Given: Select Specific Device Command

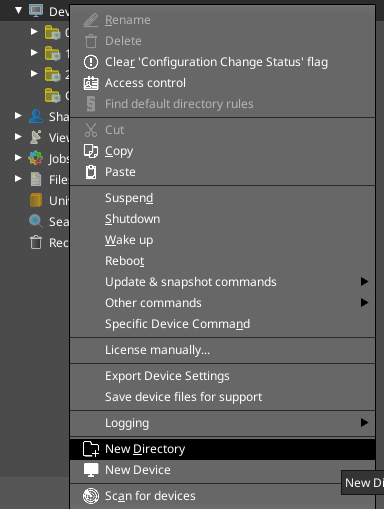Looking at the screenshot, I should tap(222, 324).
